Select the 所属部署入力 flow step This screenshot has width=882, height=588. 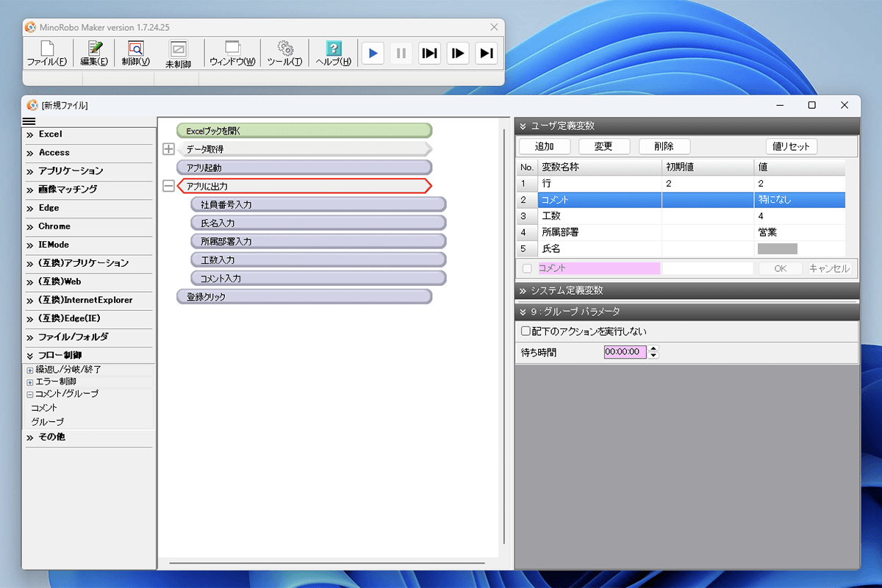tap(318, 241)
